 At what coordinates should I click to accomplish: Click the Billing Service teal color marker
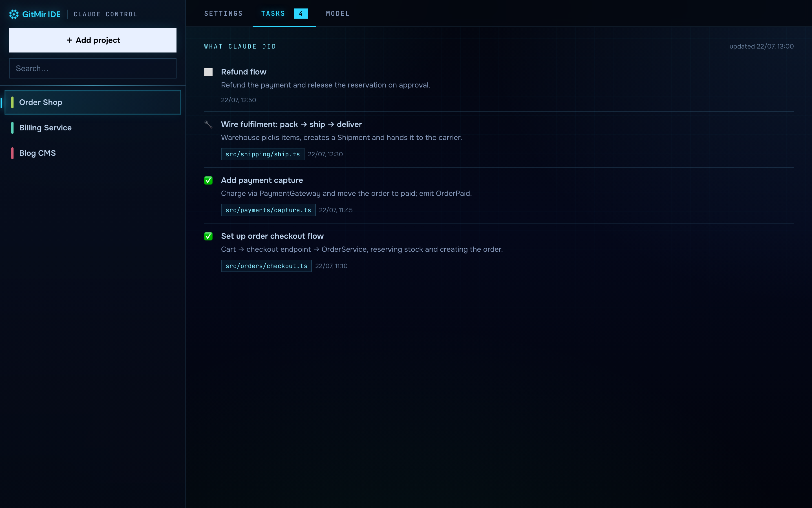tap(12, 128)
